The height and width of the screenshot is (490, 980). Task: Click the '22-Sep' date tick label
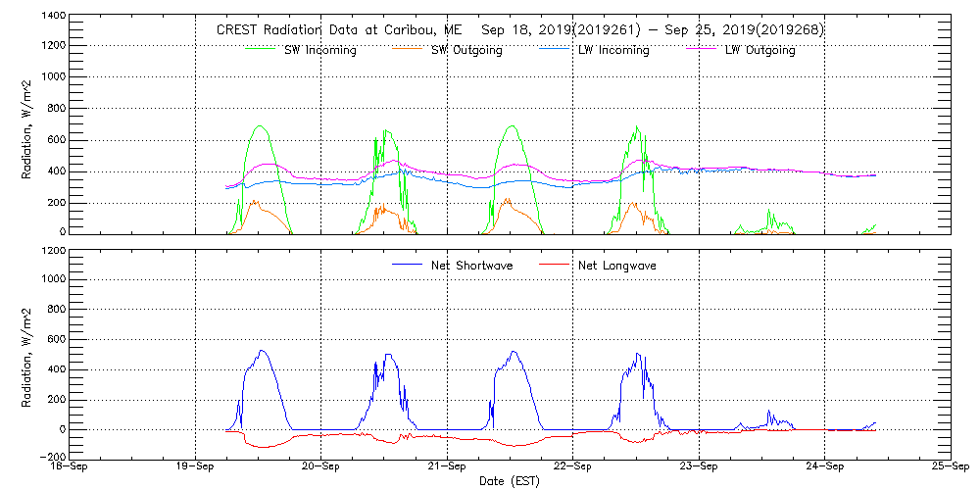[572, 467]
